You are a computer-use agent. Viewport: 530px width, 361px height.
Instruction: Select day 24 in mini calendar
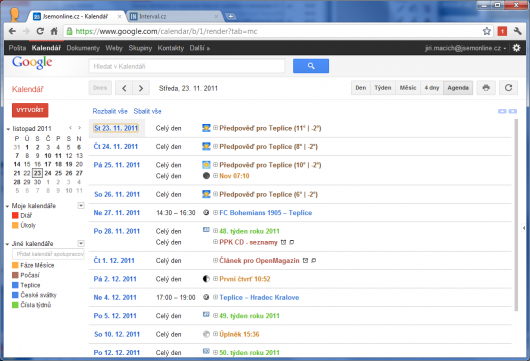pyautogui.click(x=48, y=173)
